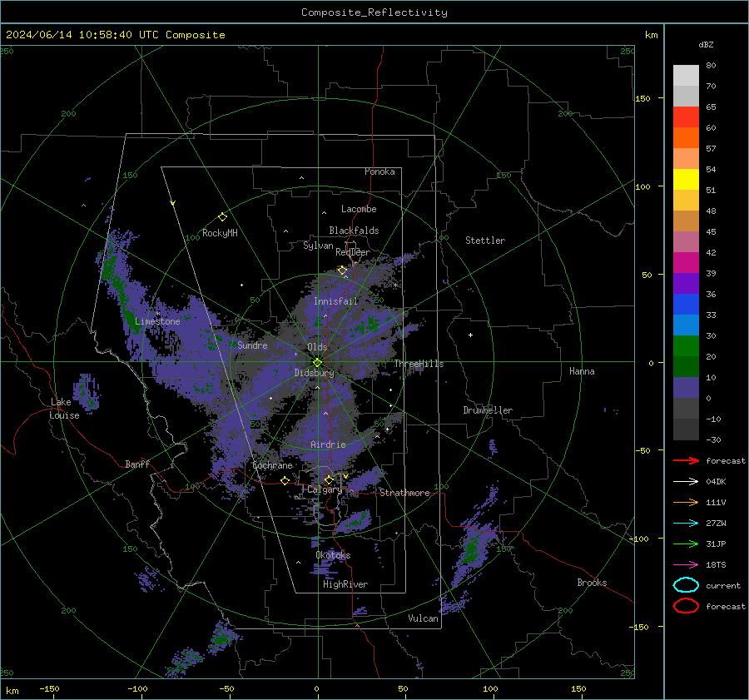749x700 pixels.
Task: Click the Cochrane town label
Action: [272, 465]
